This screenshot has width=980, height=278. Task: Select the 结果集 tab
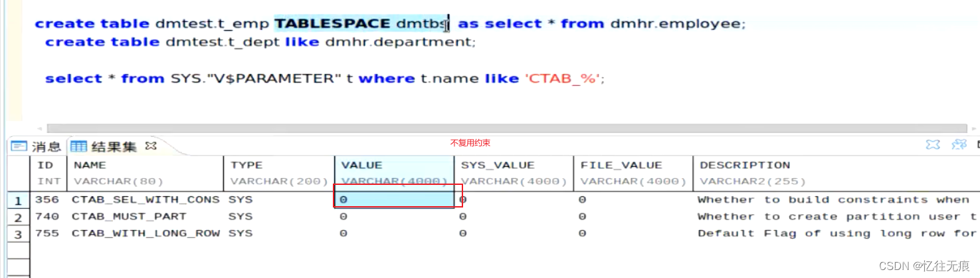[x=105, y=146]
